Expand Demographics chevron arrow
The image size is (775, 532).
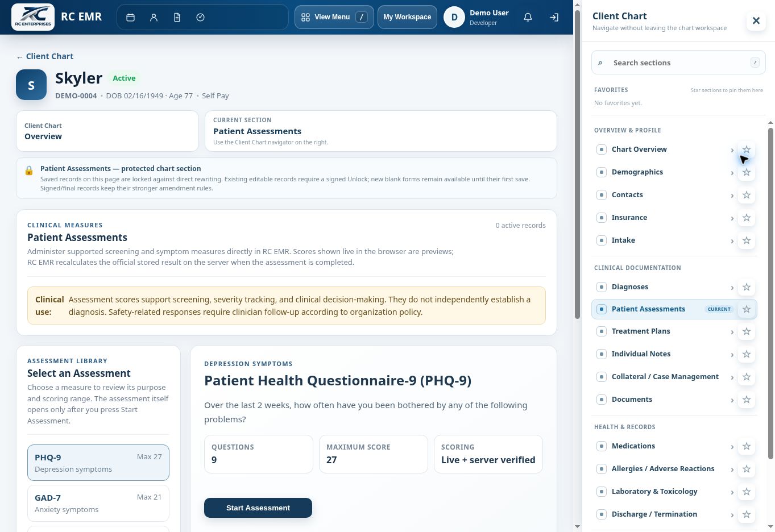tap(732, 173)
